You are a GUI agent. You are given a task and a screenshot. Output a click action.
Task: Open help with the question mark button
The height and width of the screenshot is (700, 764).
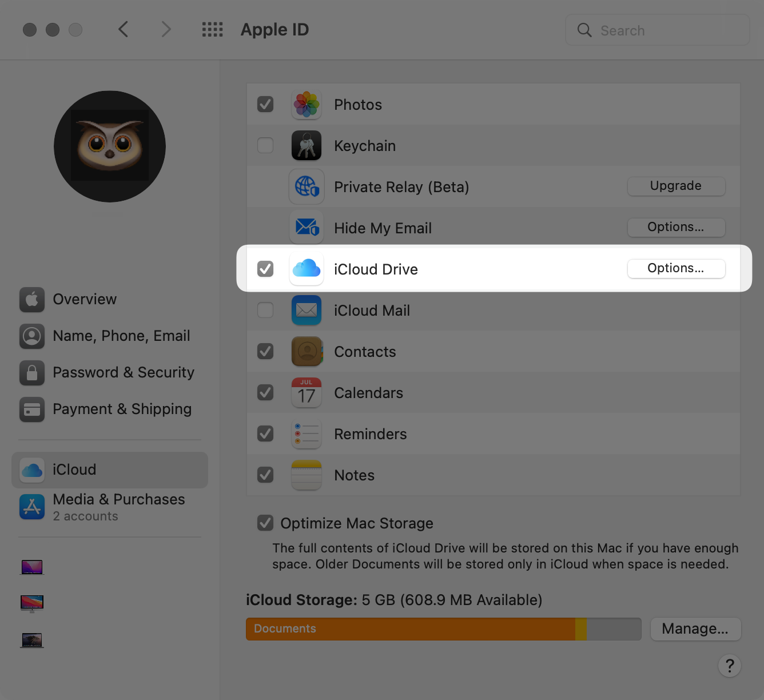tap(730, 666)
